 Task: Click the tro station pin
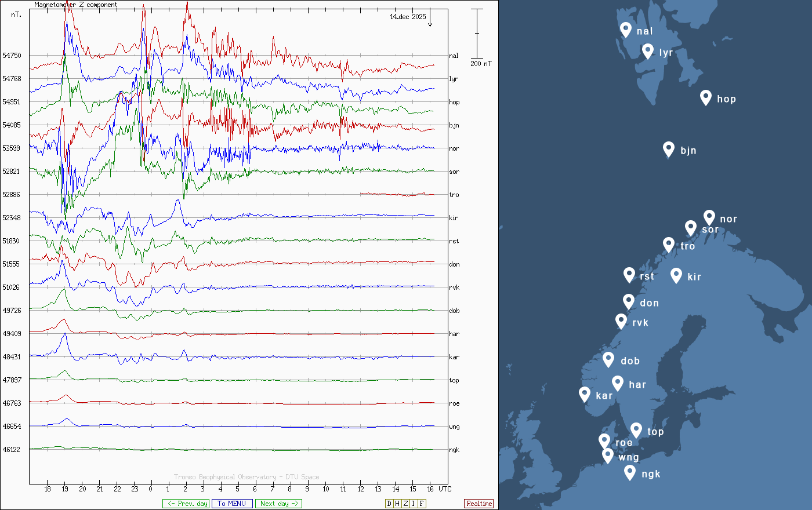pyautogui.click(x=669, y=245)
